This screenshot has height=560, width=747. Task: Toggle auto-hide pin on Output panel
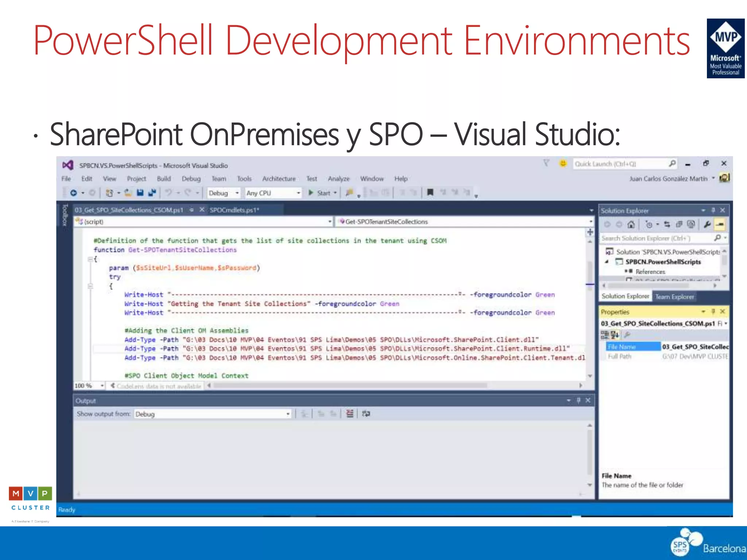(578, 401)
